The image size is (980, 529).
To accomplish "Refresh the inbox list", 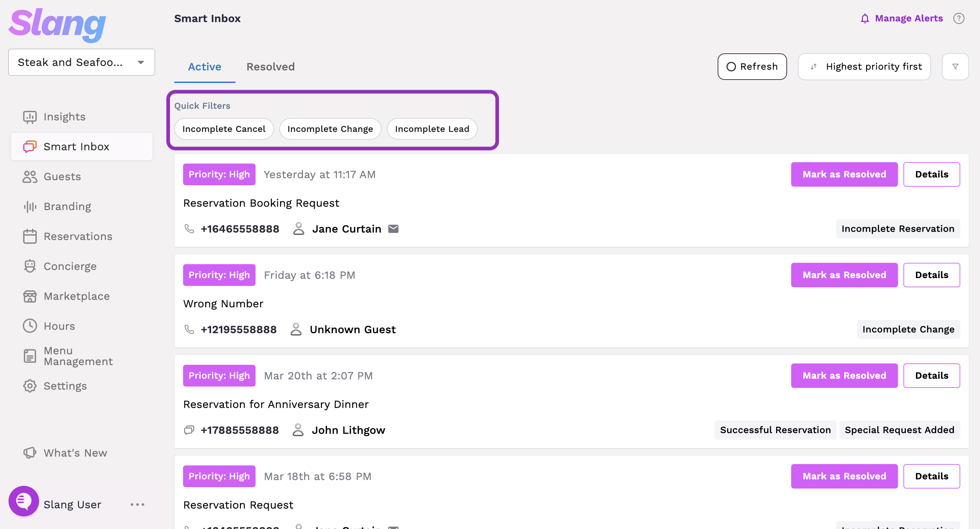I will click(x=752, y=67).
